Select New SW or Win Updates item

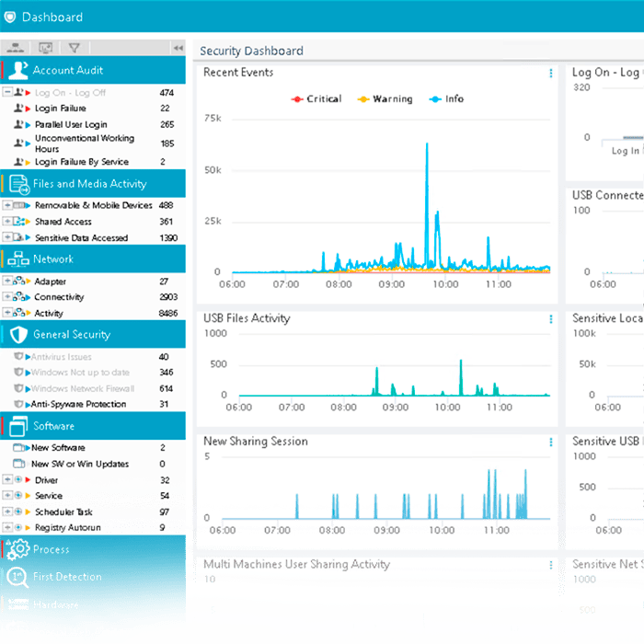[x=80, y=464]
